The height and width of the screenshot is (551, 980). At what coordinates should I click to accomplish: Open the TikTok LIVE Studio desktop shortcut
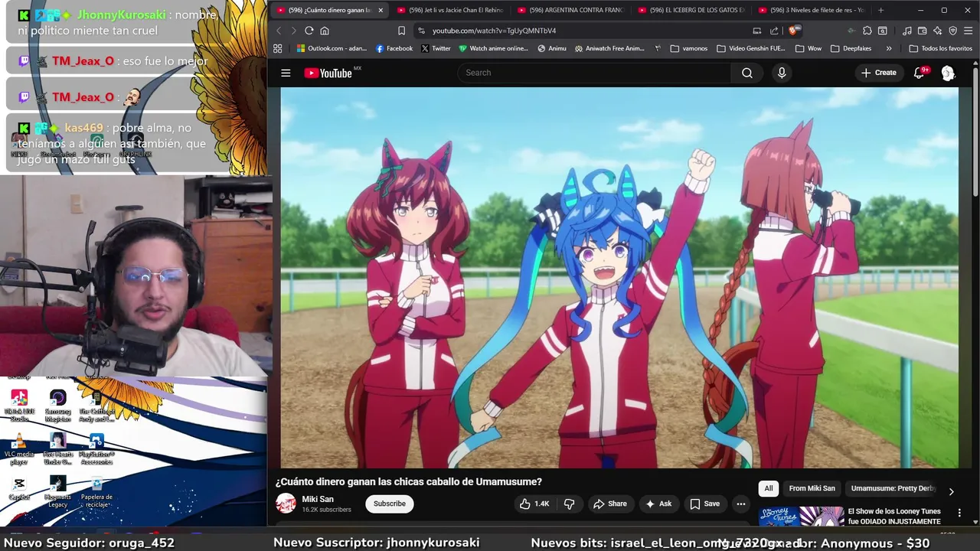pyautogui.click(x=19, y=405)
